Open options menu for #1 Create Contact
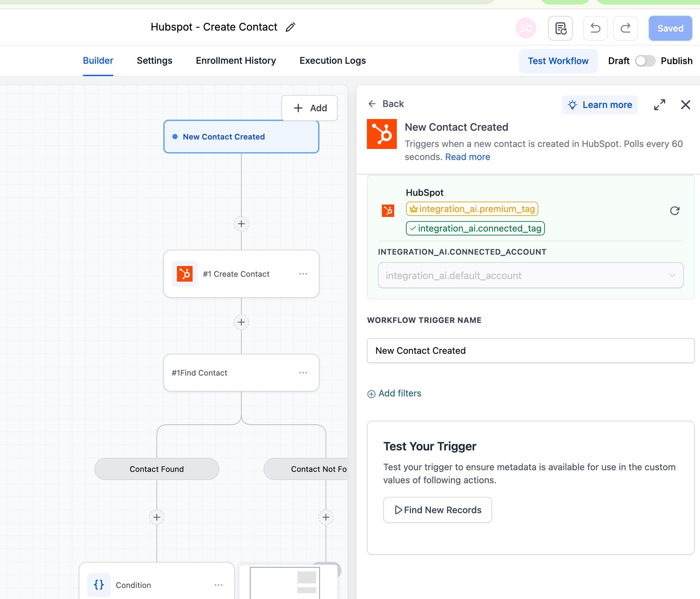The height and width of the screenshot is (599, 700). click(303, 274)
